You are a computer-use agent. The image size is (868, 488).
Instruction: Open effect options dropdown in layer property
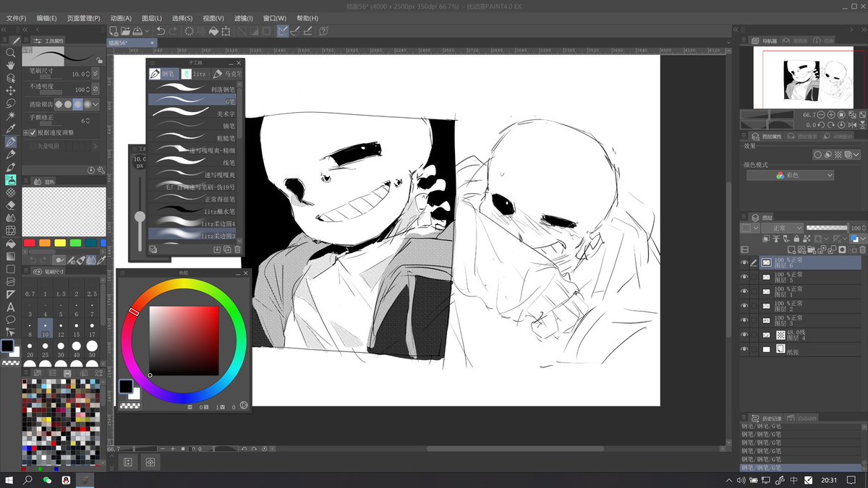857,155
